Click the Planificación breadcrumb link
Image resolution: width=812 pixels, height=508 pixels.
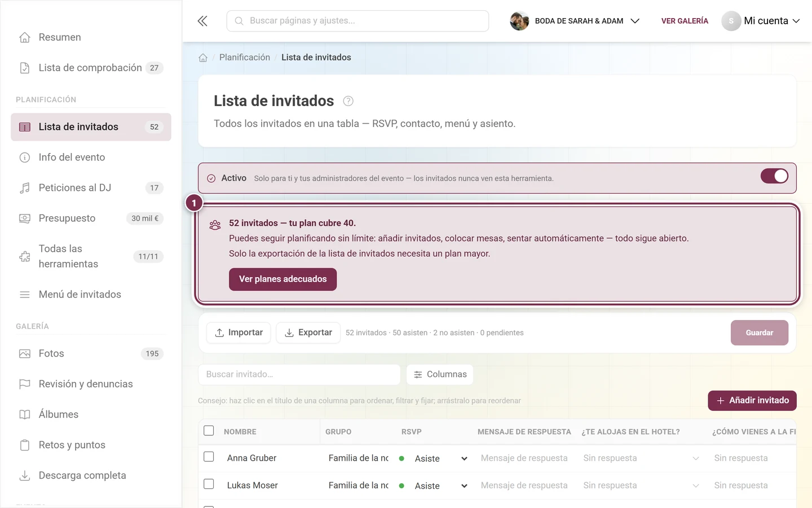pos(245,58)
